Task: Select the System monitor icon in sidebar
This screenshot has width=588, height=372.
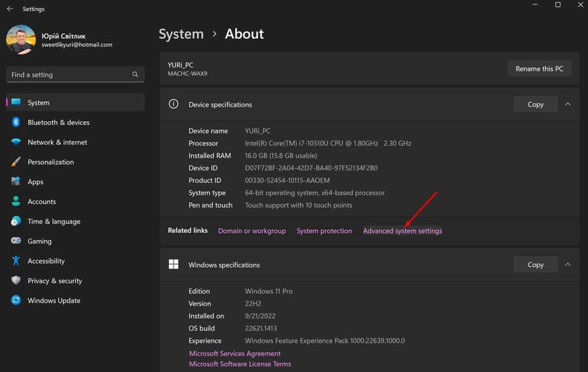Action: click(x=16, y=102)
